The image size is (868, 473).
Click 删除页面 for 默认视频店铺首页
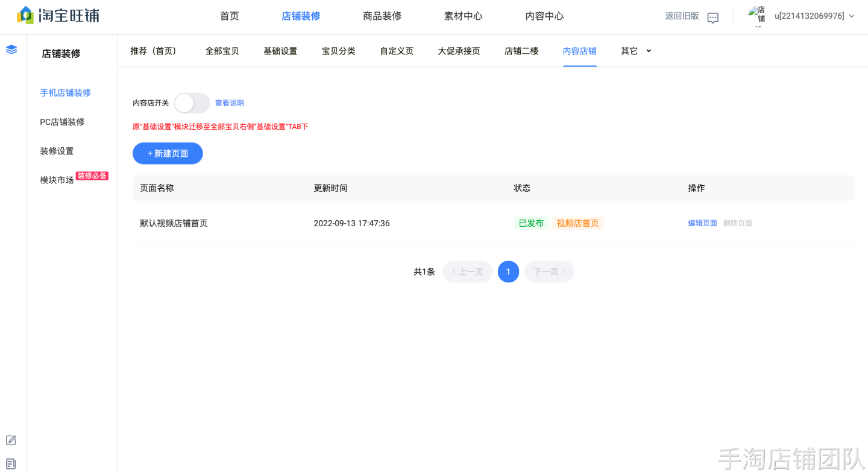coord(738,223)
